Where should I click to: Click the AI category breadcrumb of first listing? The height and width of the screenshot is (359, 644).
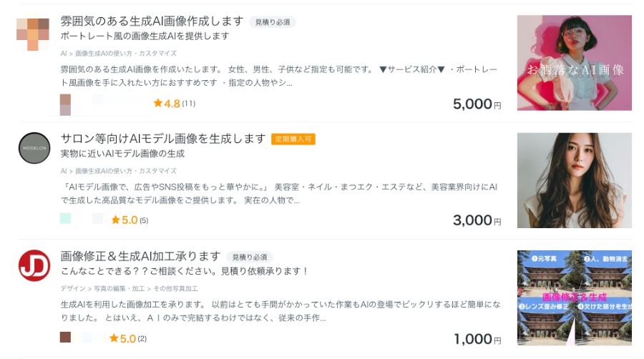tap(64, 54)
